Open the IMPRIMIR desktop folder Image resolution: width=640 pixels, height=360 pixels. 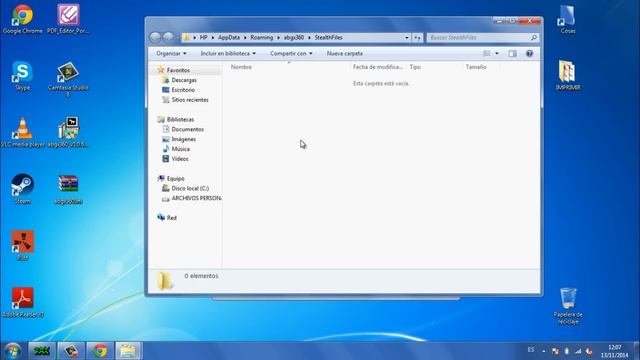568,76
